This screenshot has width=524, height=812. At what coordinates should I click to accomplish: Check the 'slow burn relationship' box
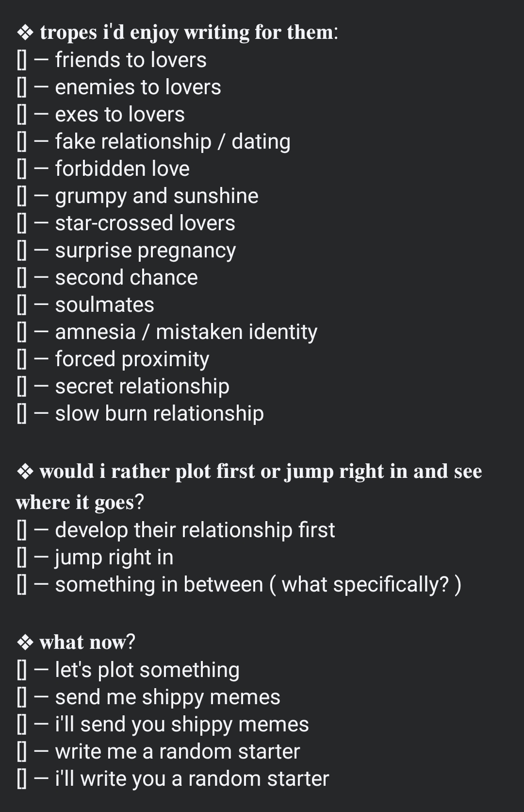point(22,414)
